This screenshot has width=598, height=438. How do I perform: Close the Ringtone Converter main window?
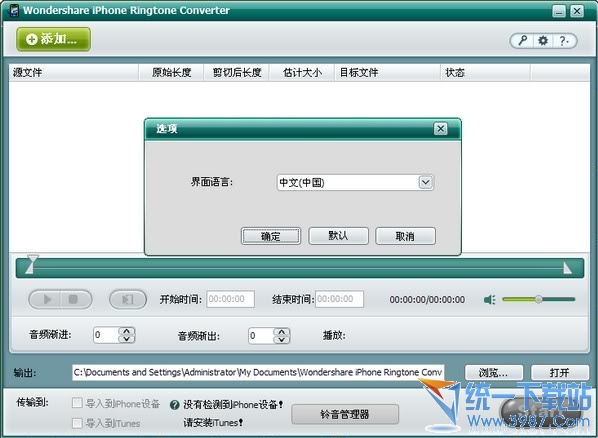(x=577, y=11)
